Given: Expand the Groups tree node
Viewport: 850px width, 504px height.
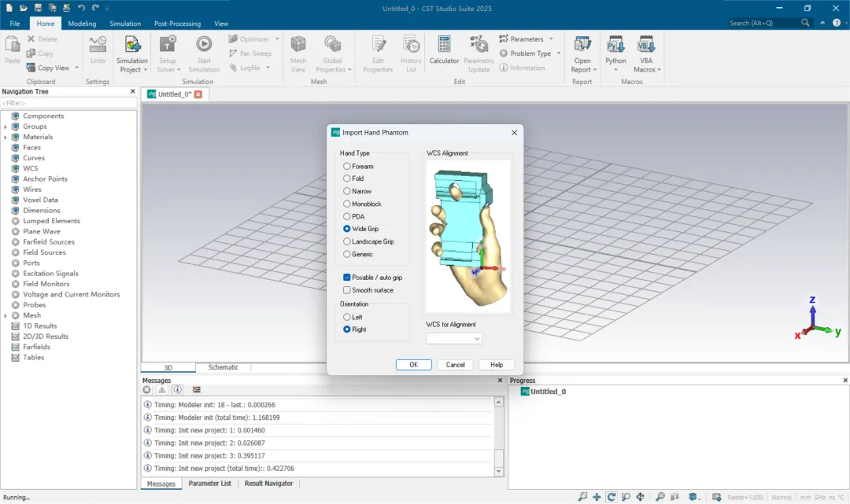Looking at the screenshot, I should pos(6,127).
